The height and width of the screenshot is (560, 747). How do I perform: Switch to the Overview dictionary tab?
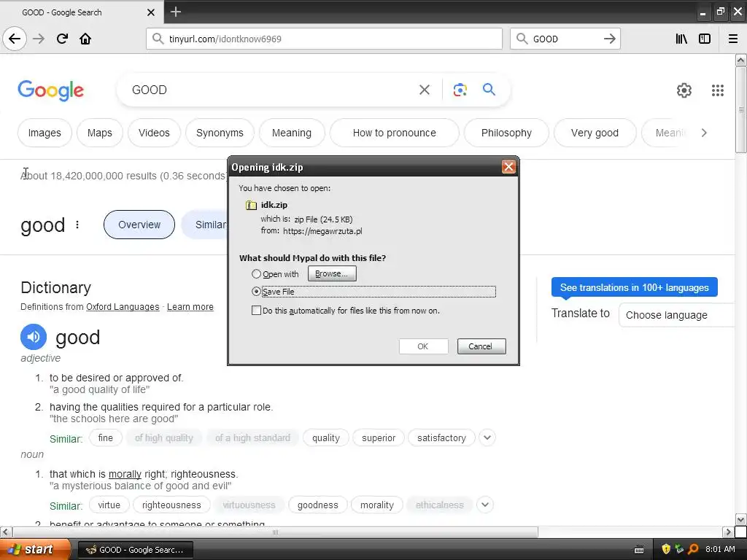(139, 225)
